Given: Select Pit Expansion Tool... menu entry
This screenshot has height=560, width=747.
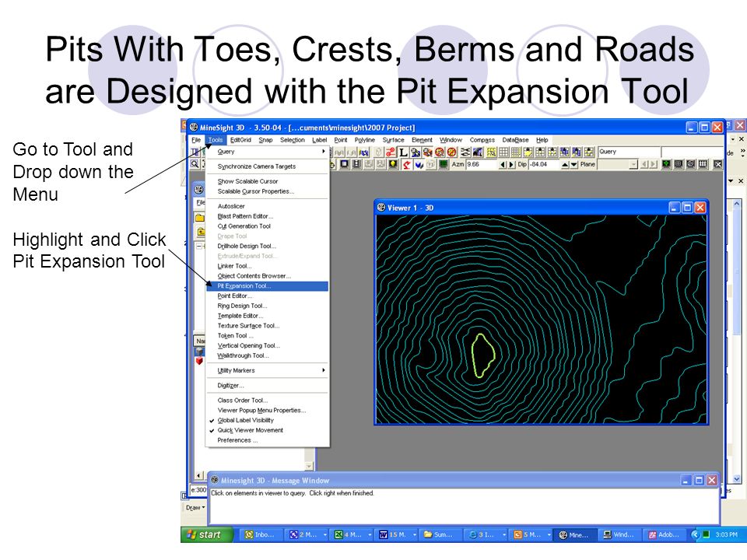Looking at the screenshot, I should tap(267, 286).
